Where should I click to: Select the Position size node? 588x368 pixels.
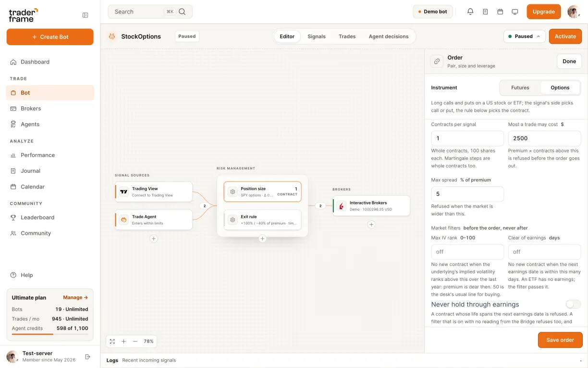(262, 191)
